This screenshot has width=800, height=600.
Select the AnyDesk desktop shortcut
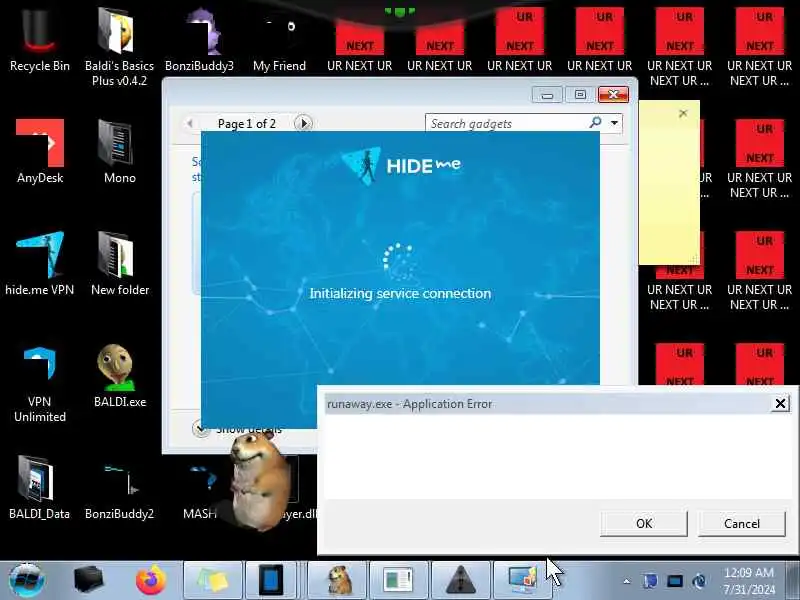tap(39, 152)
